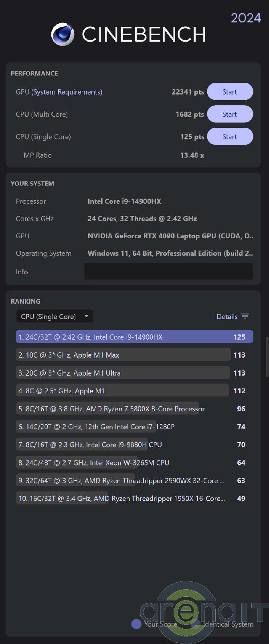Click the dropdown arrow beside CPU (Single Core)
Viewport: 269px width, 644px height.
click(86, 316)
